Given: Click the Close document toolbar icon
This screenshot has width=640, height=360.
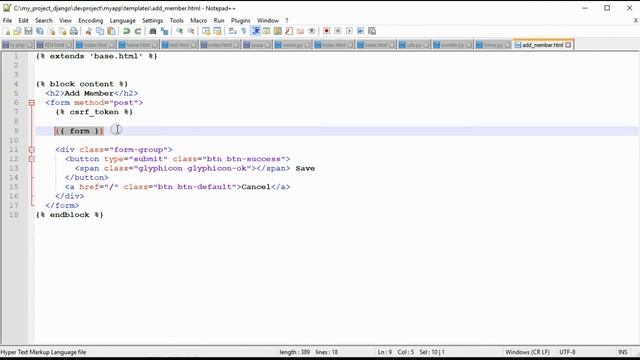Looking at the screenshot, I should pos(51,31).
